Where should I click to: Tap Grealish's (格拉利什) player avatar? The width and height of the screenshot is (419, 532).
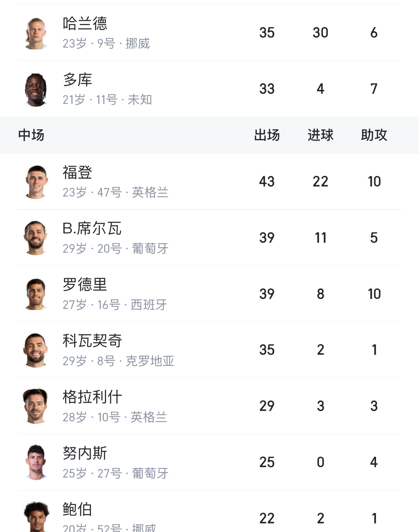click(36, 406)
